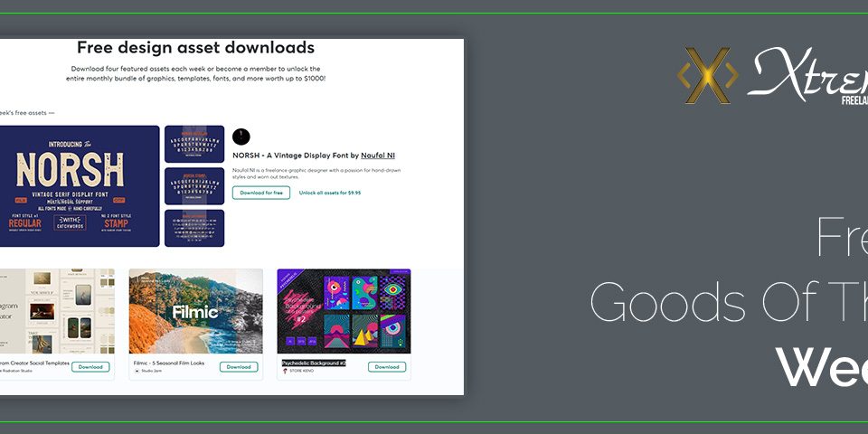The image size is (868, 434).
Task: Click the gold X Xtreme logo
Action: point(708,75)
